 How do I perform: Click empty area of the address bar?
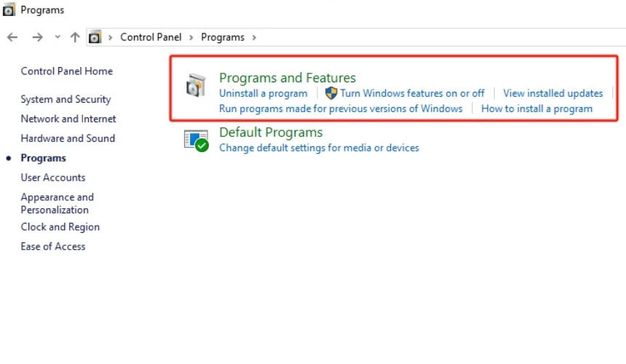click(437, 37)
